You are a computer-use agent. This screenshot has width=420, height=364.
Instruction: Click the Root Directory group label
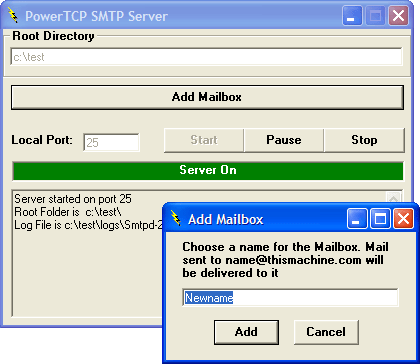[x=53, y=36]
